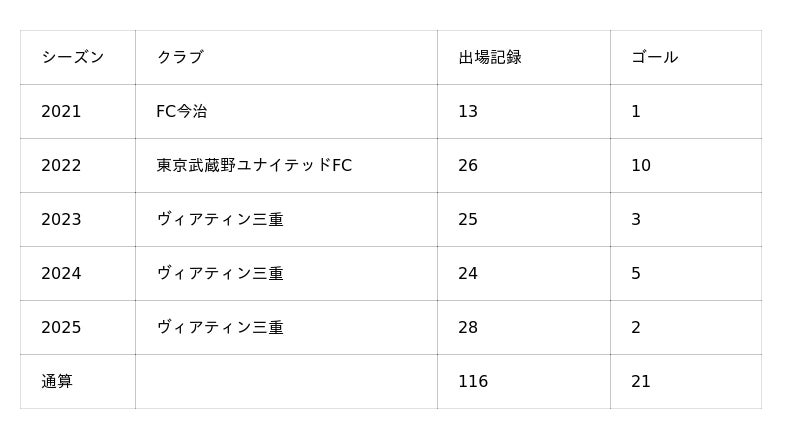Select total appearances value 116
This screenshot has height=439, width=800.
473,381
